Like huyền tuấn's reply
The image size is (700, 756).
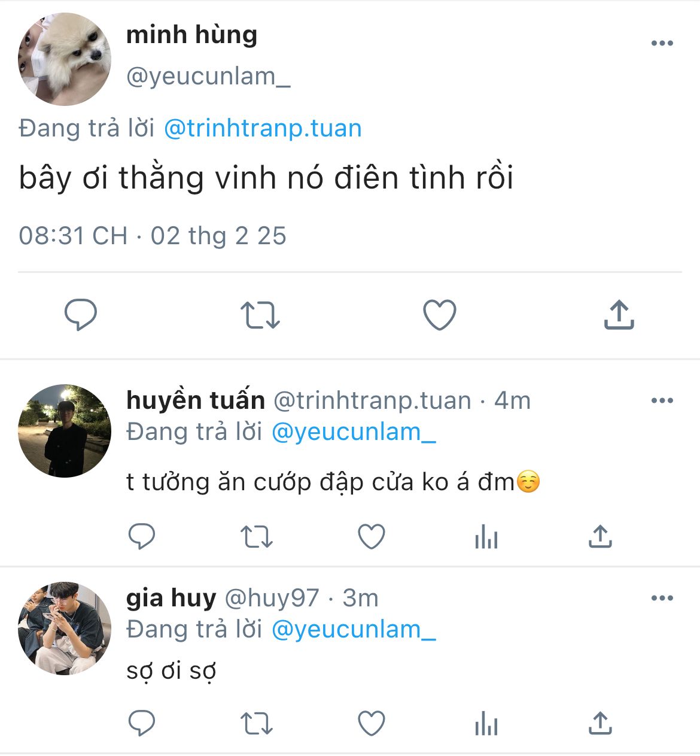pyautogui.click(x=372, y=536)
